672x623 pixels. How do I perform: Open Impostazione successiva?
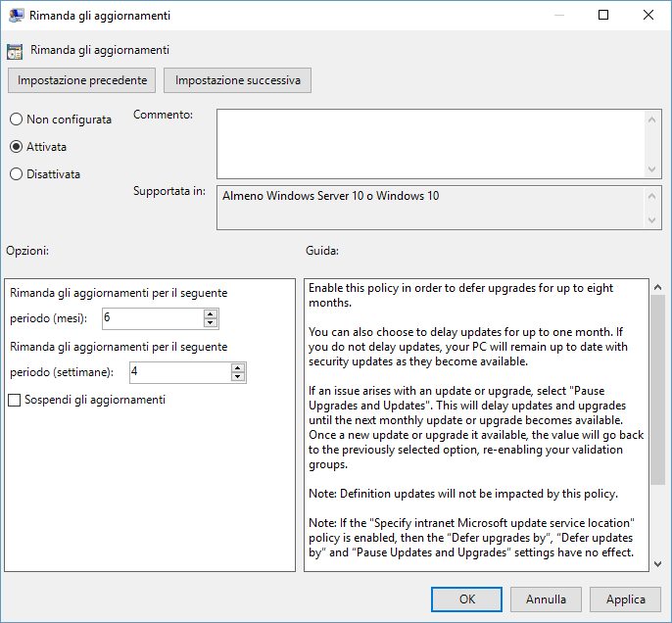point(238,80)
